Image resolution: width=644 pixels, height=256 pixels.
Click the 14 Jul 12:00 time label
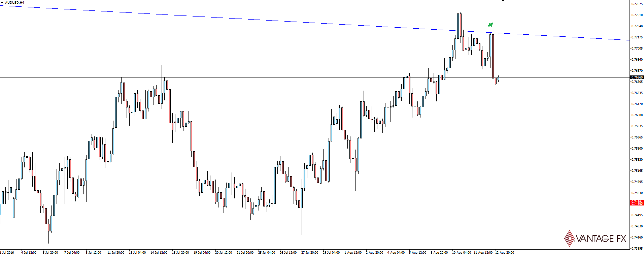(159, 253)
